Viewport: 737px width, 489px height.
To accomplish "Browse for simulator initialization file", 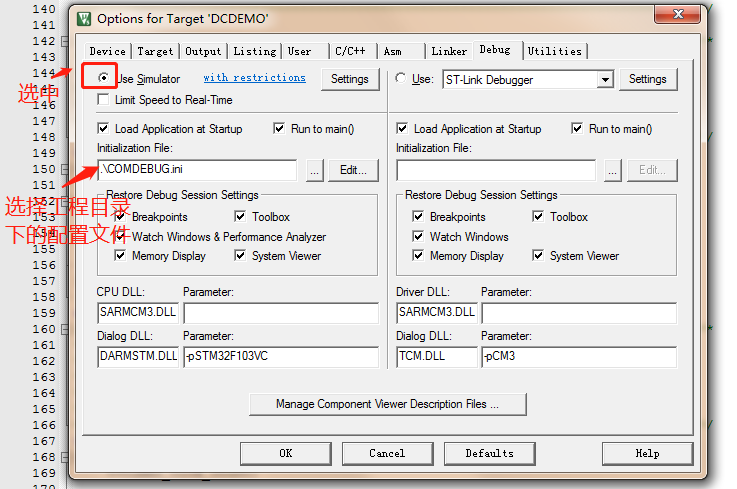I will tap(314, 170).
